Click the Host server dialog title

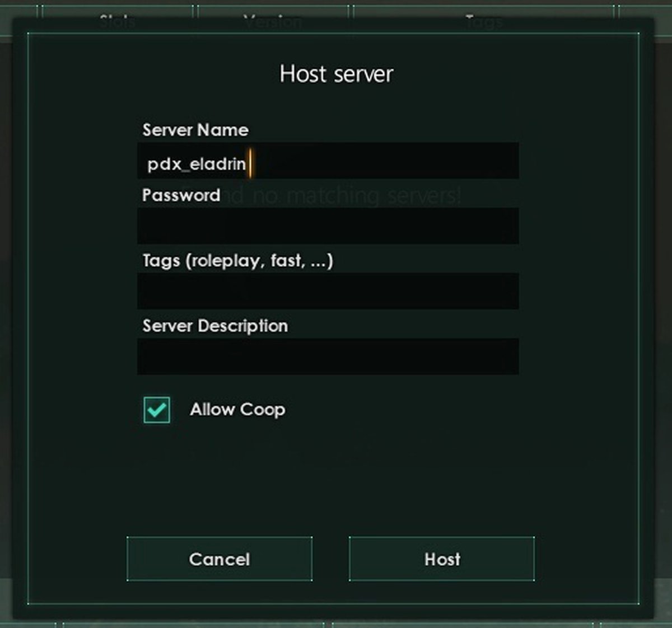click(337, 73)
